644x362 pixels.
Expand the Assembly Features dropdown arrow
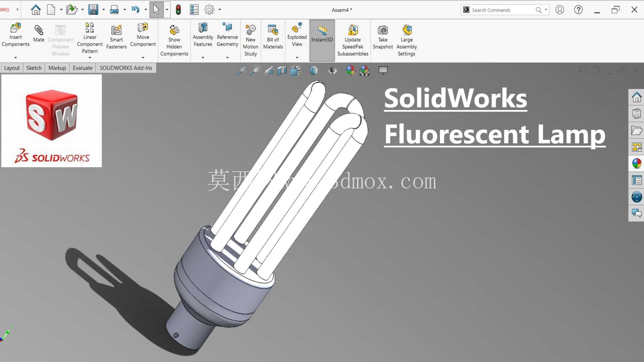pyautogui.click(x=203, y=58)
